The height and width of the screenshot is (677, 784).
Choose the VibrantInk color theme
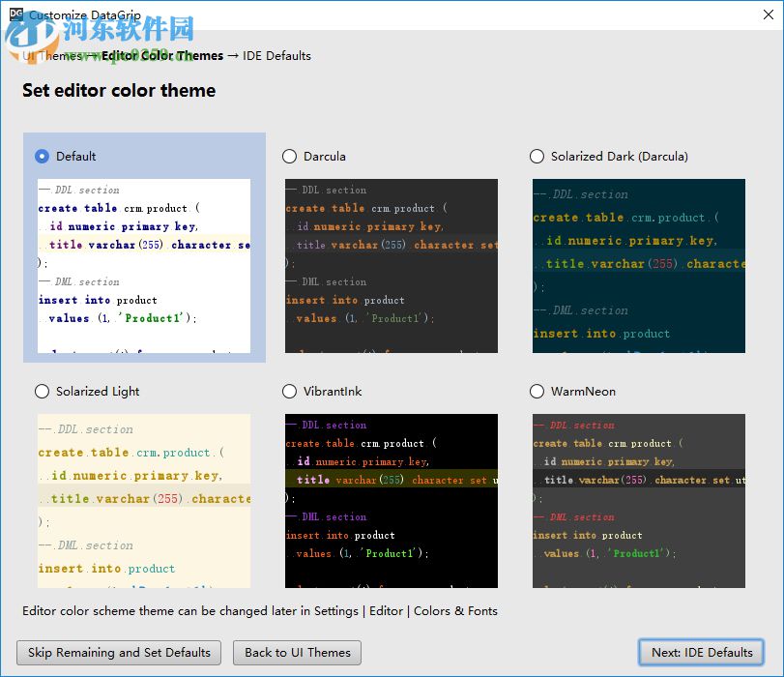click(x=289, y=392)
